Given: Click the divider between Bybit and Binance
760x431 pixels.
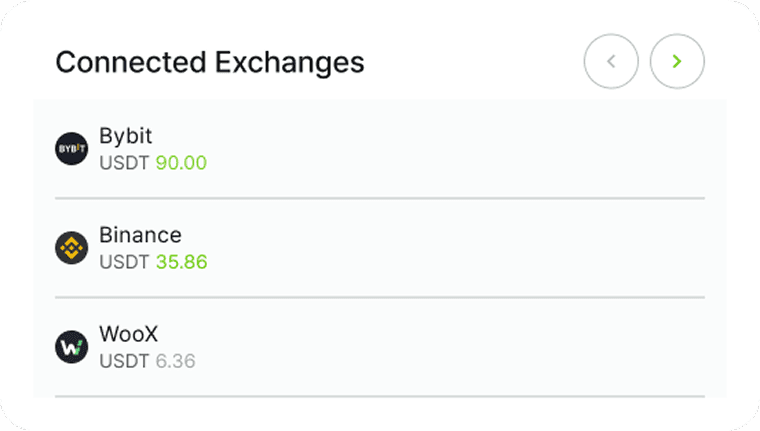Looking at the screenshot, I should click(x=380, y=198).
